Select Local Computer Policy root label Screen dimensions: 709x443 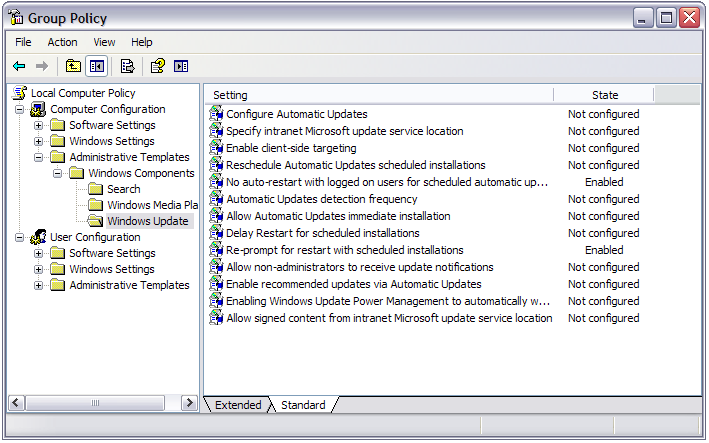pos(83,93)
